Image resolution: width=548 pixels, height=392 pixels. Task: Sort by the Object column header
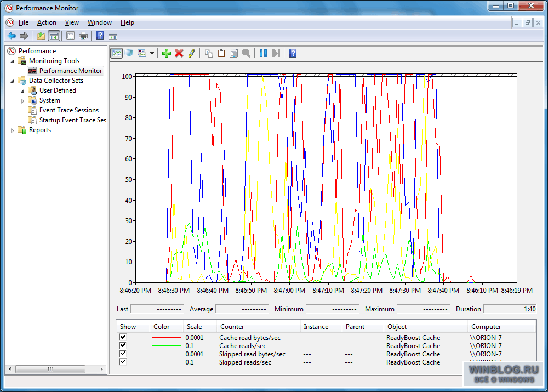pyautogui.click(x=426, y=327)
